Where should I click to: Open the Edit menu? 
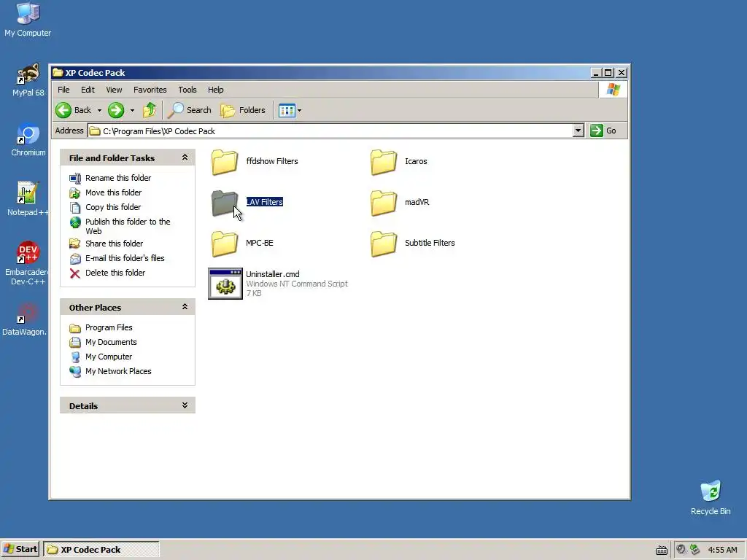[x=88, y=90]
